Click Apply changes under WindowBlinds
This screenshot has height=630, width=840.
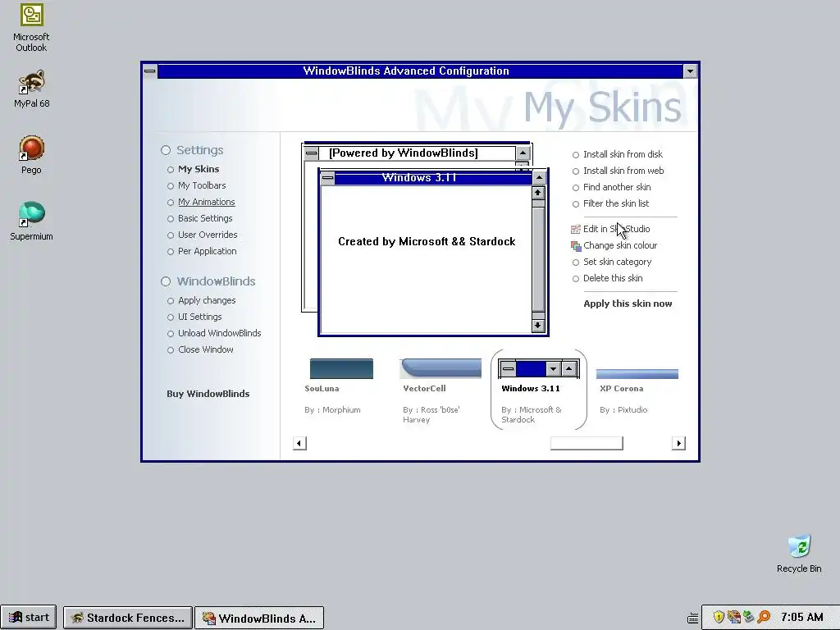click(207, 300)
